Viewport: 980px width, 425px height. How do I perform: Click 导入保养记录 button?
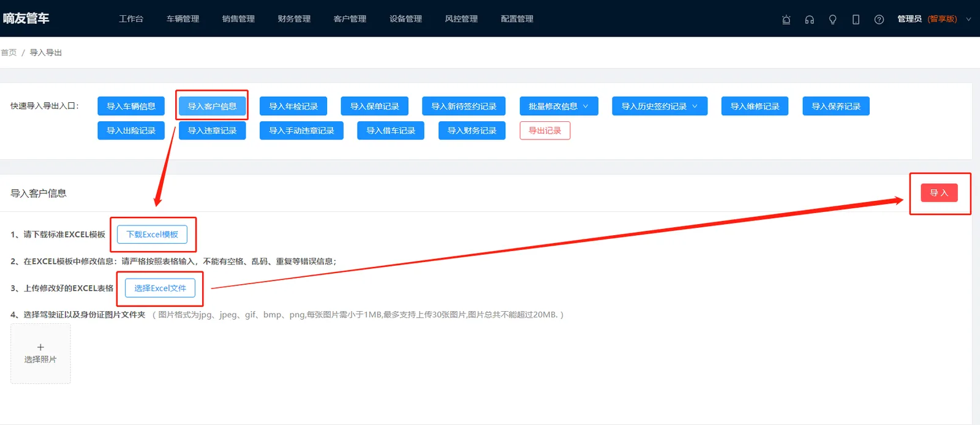(836, 106)
